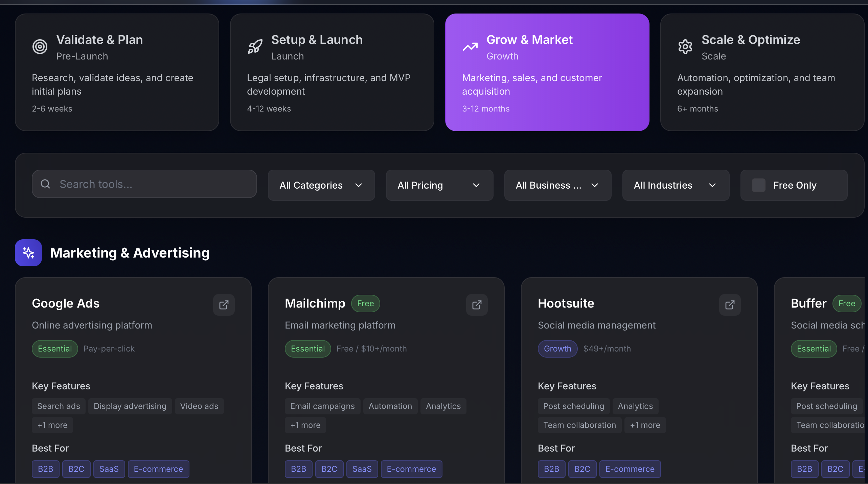
Task: Expand the All Categories dropdown
Action: tap(321, 185)
